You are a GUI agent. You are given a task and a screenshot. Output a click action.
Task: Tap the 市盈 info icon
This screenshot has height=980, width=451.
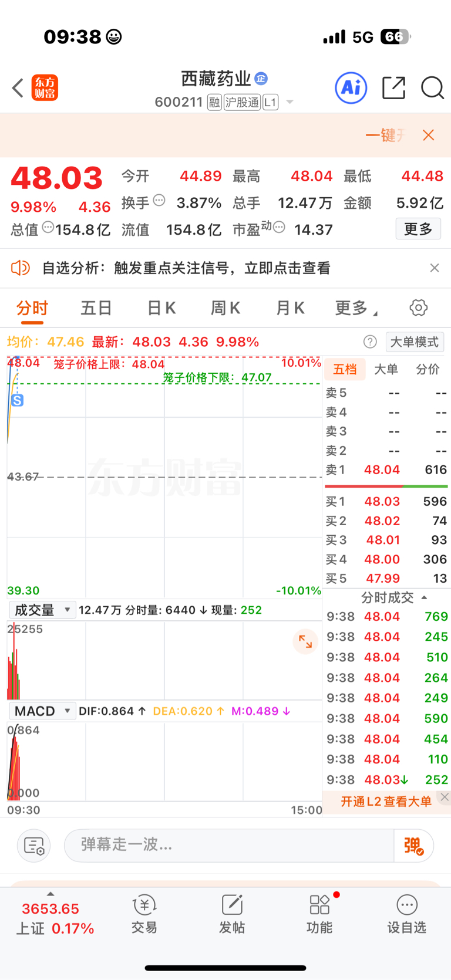click(x=279, y=227)
